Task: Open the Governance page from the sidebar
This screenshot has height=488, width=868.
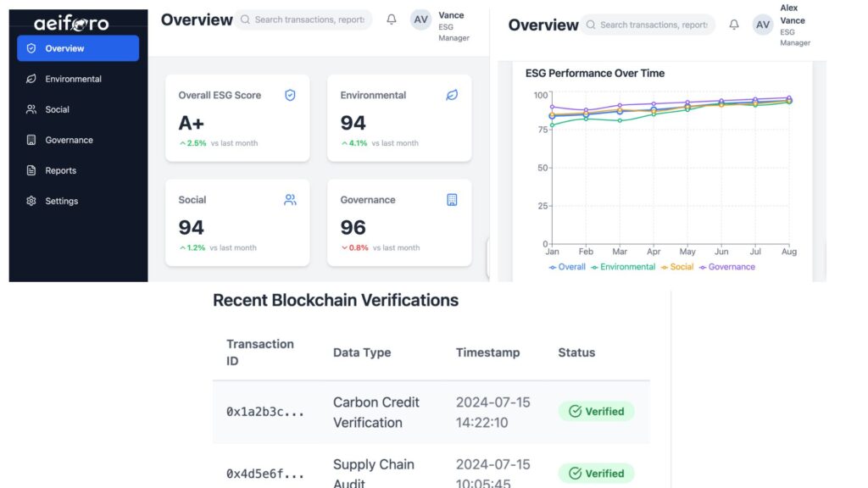Action: [69, 140]
